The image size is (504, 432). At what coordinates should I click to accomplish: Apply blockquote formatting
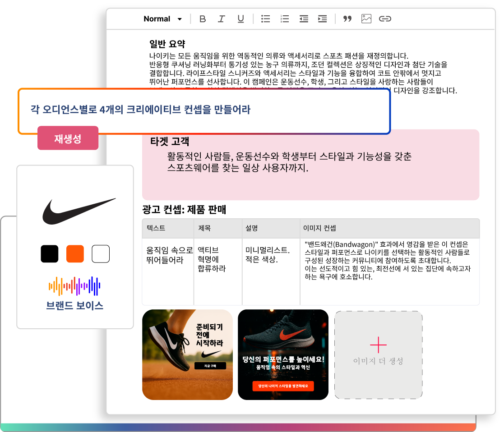(x=347, y=19)
